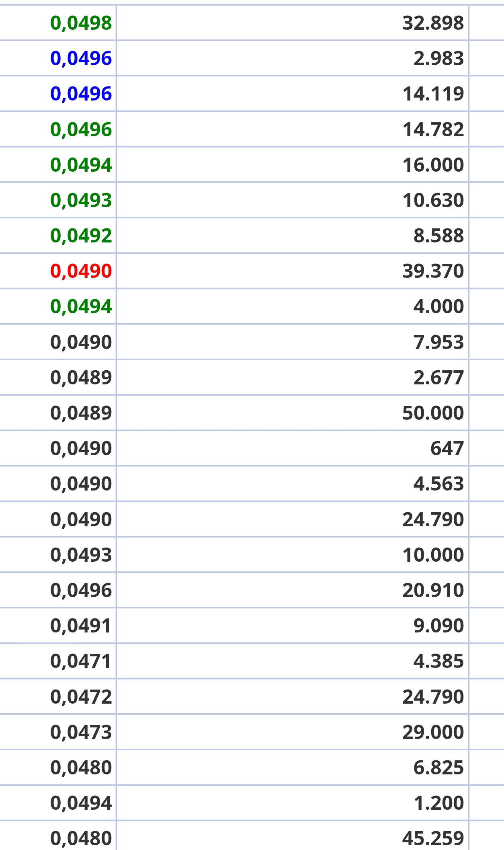Click the price 0,0471
This screenshot has height=850, width=504.
pyautogui.click(x=81, y=661)
